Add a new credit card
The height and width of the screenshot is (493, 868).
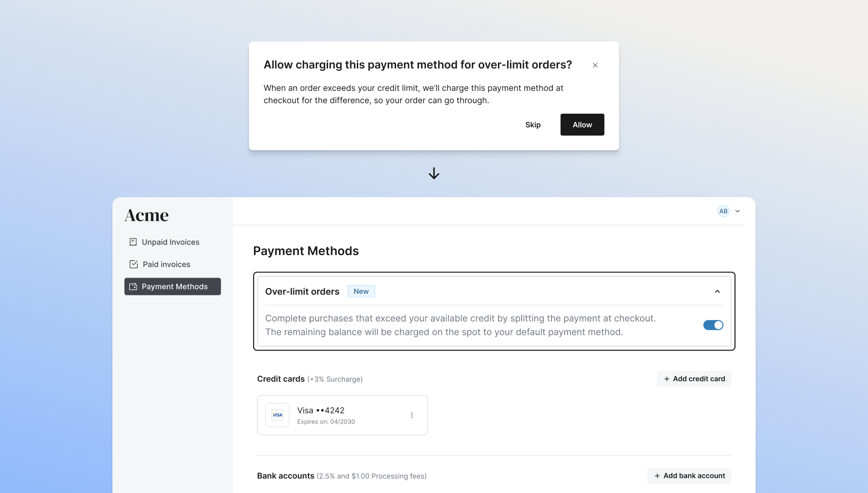point(694,379)
